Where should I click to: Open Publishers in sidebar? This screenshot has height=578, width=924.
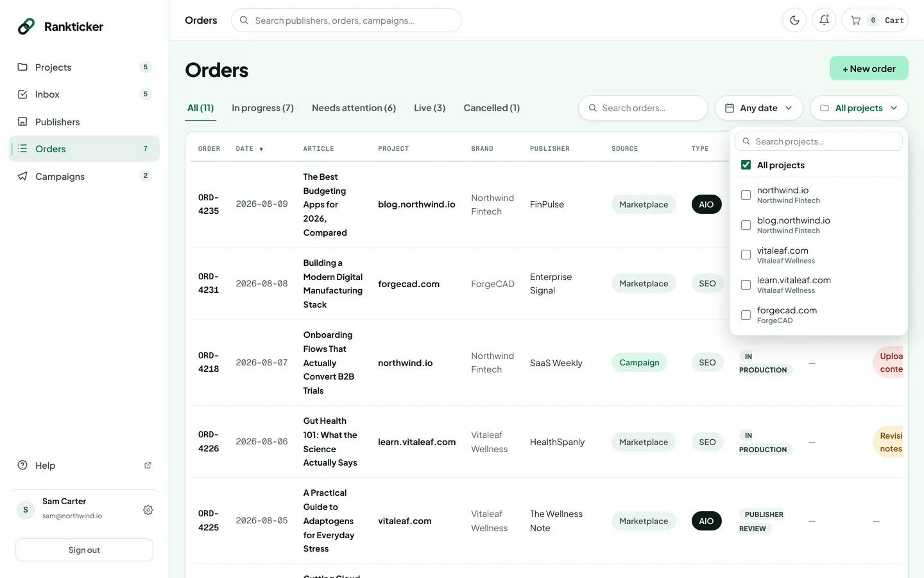tap(84, 122)
